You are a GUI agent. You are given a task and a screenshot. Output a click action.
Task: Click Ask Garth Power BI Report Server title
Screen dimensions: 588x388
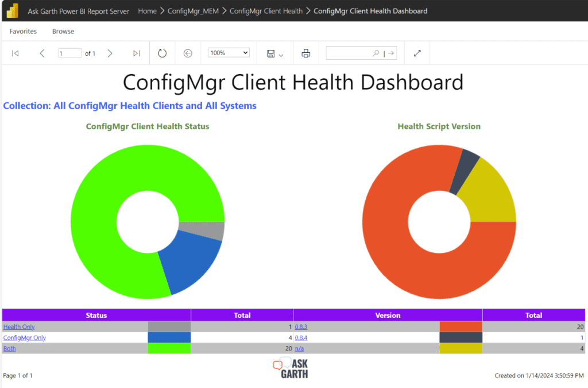click(78, 11)
